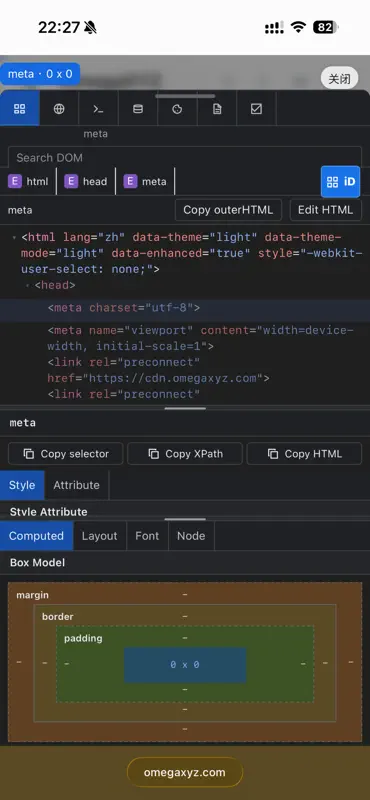This screenshot has width=370, height=800.
Task: Select the Computed tab
Action: 36,536
